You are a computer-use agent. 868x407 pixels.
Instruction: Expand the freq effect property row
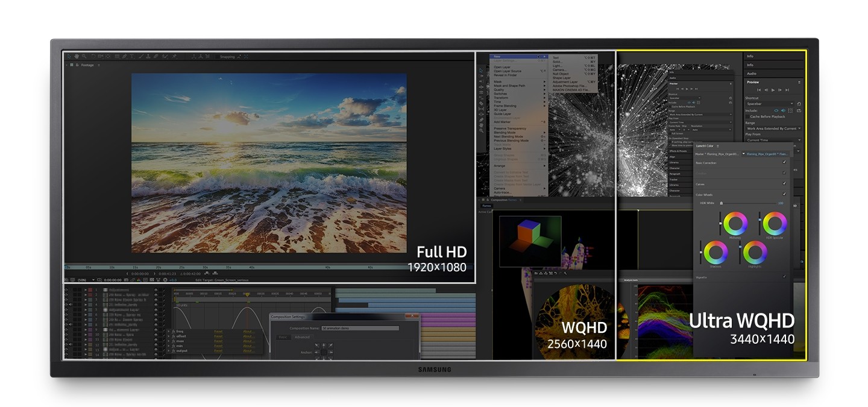[x=169, y=331]
